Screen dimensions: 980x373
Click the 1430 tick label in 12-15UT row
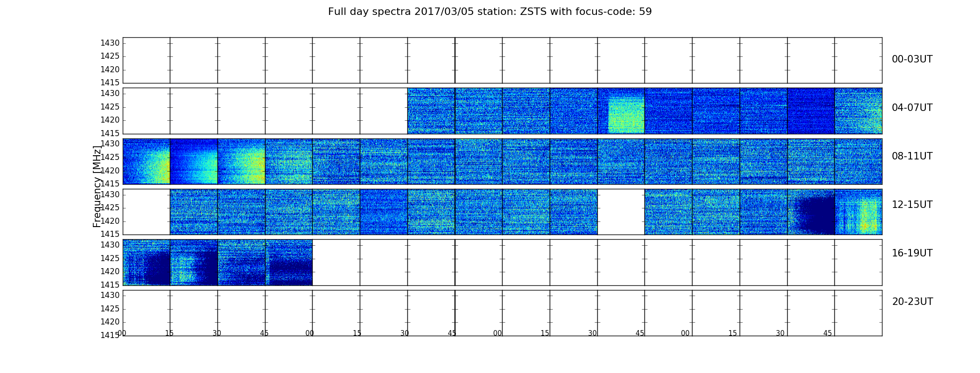click(110, 194)
